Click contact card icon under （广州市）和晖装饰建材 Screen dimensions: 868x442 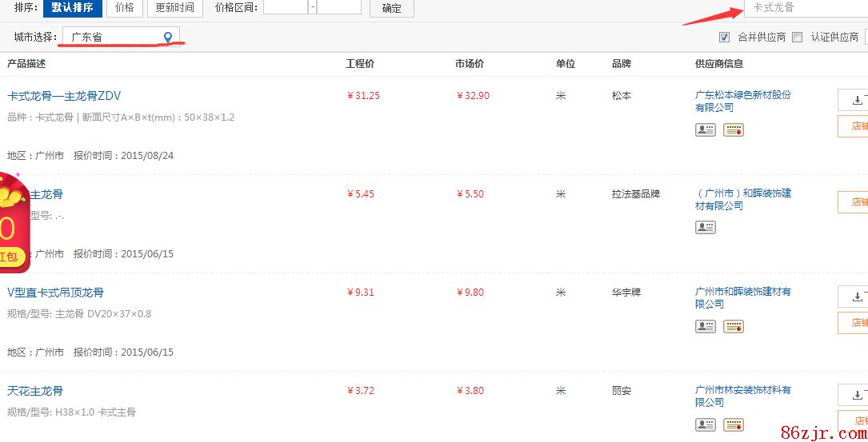click(x=705, y=228)
